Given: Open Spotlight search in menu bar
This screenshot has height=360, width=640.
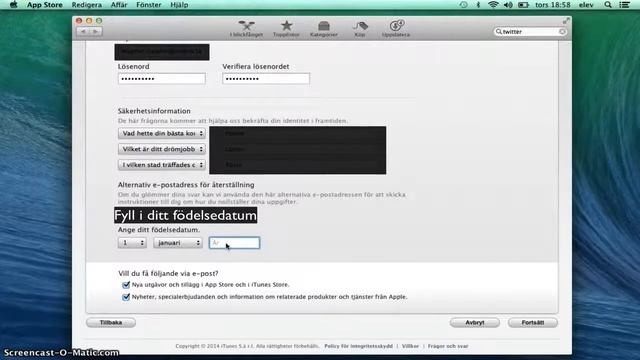Looking at the screenshot, I should pos(608,5).
